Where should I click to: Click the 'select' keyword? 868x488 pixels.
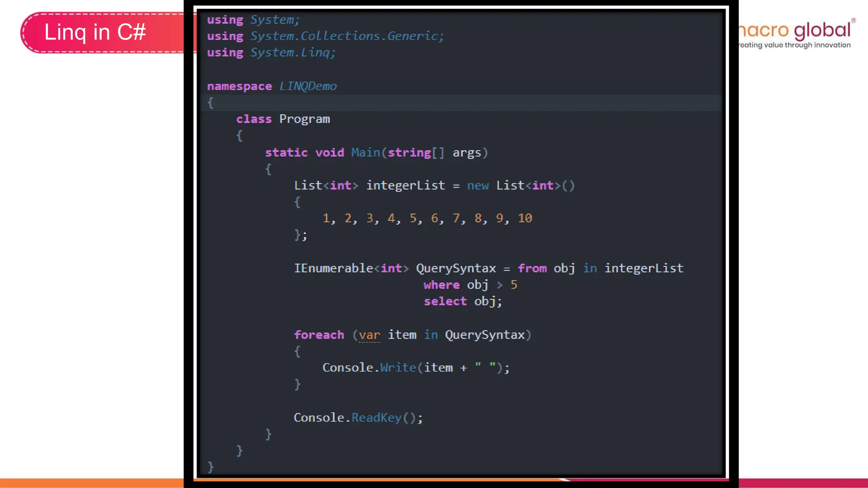445,301
